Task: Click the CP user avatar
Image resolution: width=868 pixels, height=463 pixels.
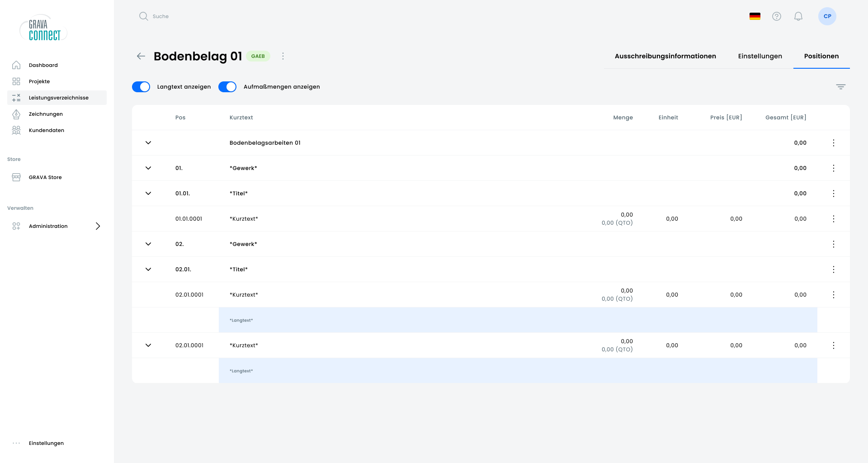Action: 827,16
